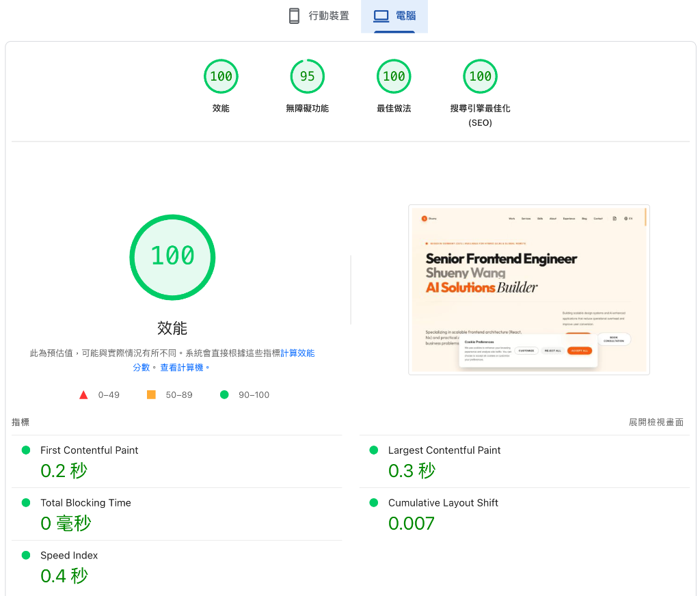Viewport: 700px width, 596px height.
Task: Open the 查看計算機 link
Action: coord(182,367)
